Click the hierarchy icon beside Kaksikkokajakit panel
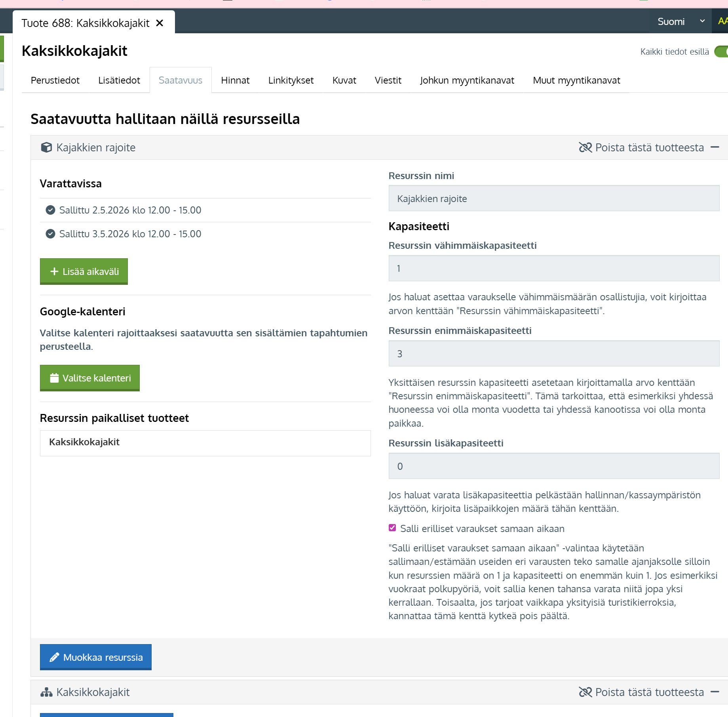728x717 pixels. pyautogui.click(x=46, y=692)
